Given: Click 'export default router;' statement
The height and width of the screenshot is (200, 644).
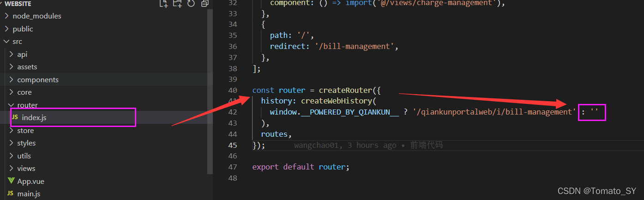Looking at the screenshot, I should [301, 167].
